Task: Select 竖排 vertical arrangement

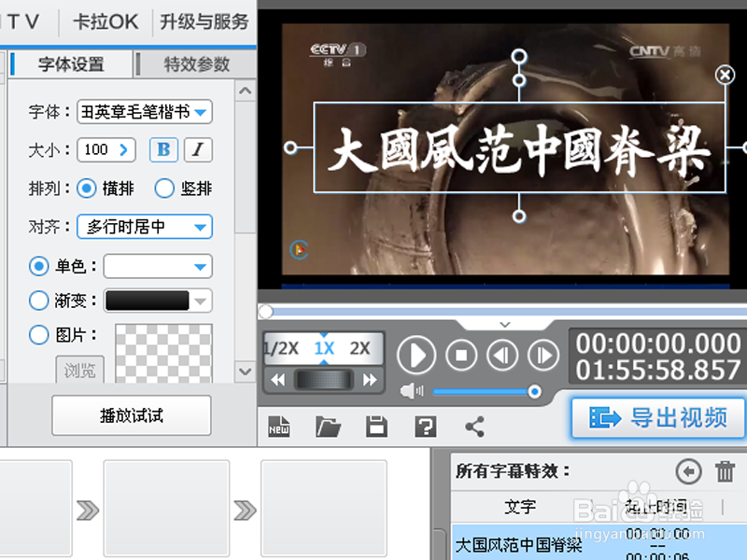Action: click(x=164, y=189)
